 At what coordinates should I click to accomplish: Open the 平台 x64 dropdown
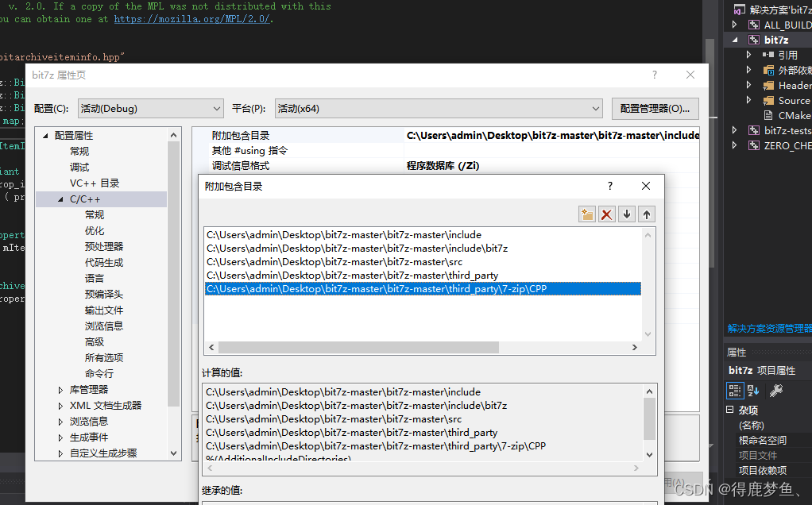(x=439, y=109)
